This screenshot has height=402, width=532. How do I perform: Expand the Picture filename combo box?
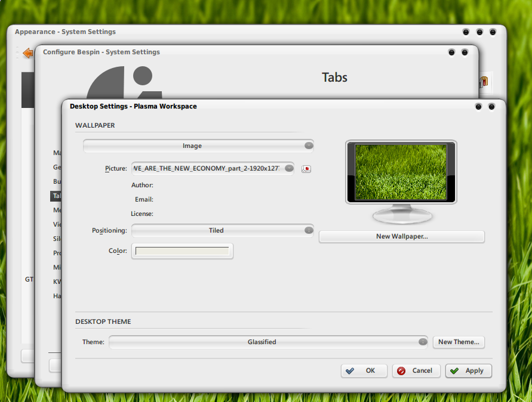pos(213,168)
